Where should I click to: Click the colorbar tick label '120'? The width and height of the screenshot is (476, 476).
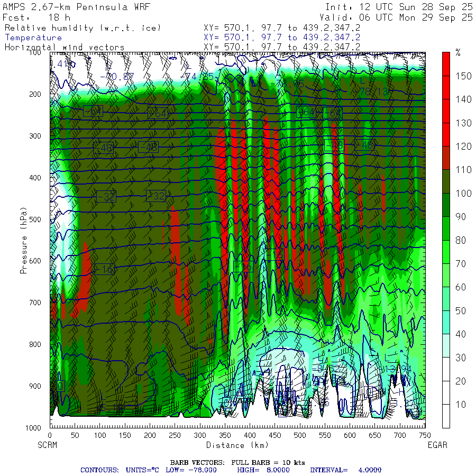(463, 147)
